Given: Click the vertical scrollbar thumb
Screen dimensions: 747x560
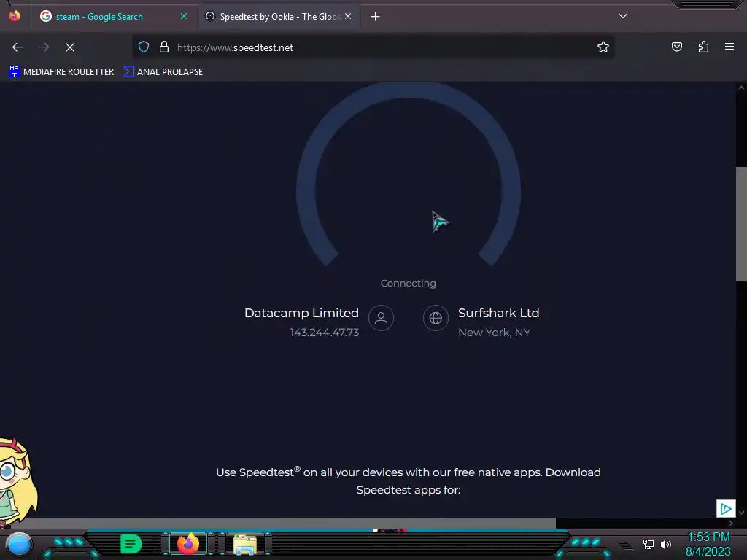Looking at the screenshot, I should 741,224.
